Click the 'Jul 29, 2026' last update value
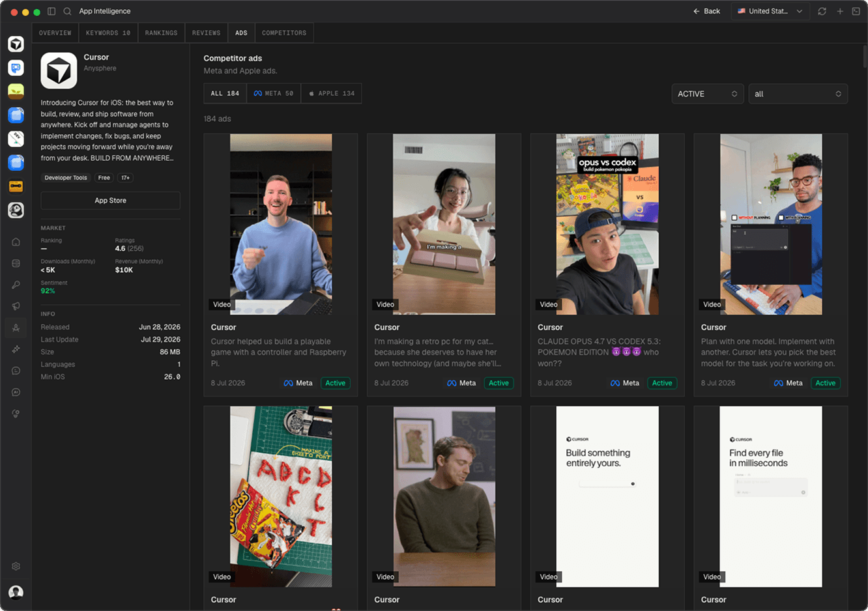 tap(160, 339)
